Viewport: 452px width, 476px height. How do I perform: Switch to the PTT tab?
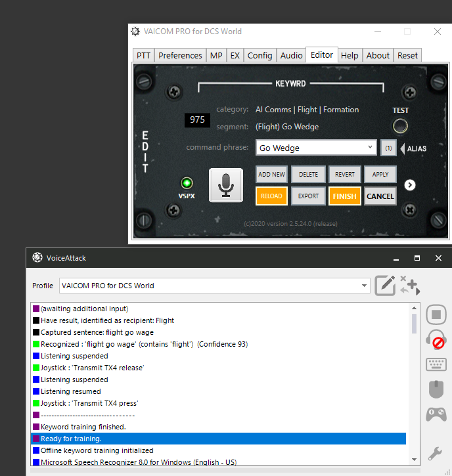(x=143, y=56)
